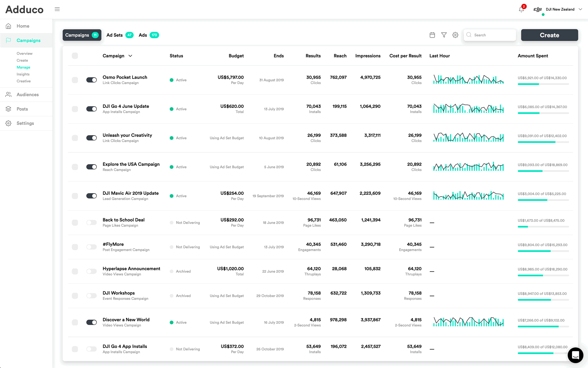Viewport: 588px width, 368px height.
Task: Click the Campaigns flag icon
Action: click(x=9, y=41)
